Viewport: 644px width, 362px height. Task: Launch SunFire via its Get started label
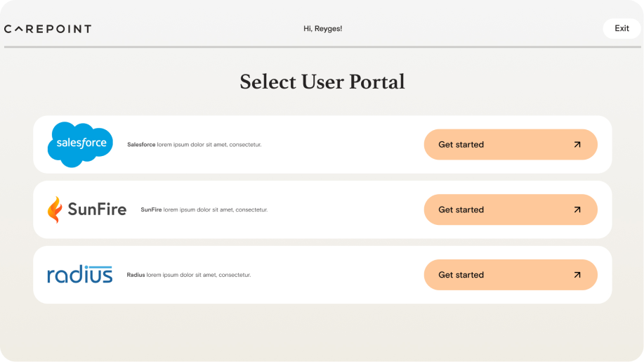(x=461, y=209)
